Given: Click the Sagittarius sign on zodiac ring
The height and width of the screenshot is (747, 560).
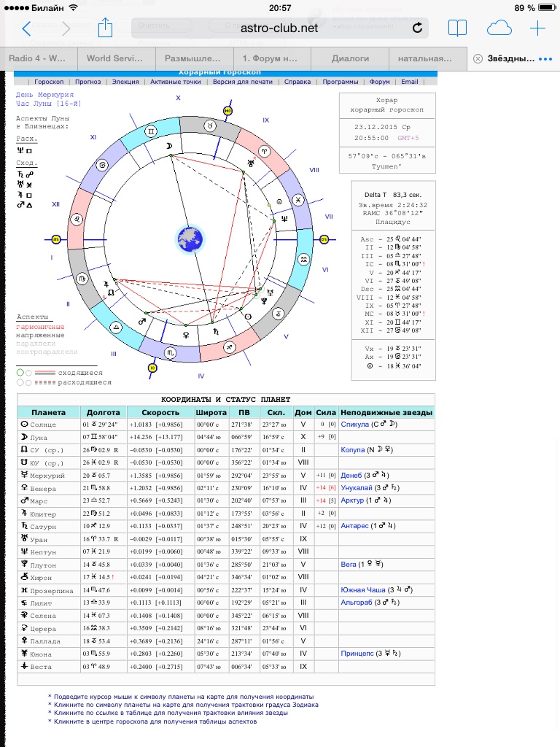Looking at the screenshot, I should 230,347.
